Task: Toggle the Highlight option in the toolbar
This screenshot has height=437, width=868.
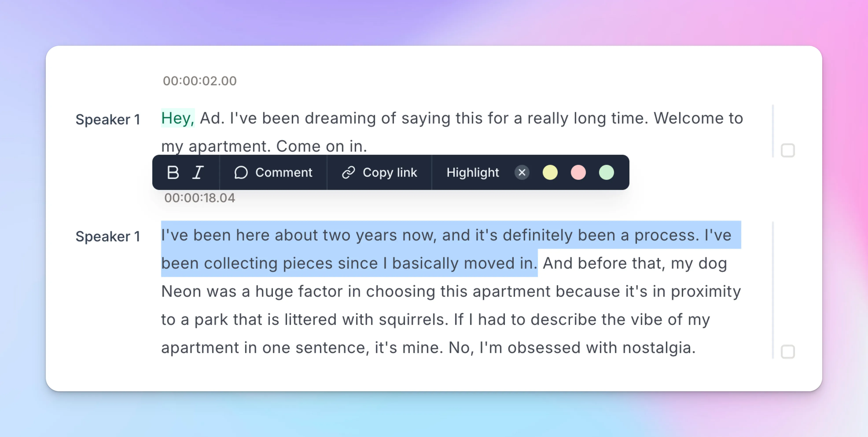Action: 473,172
